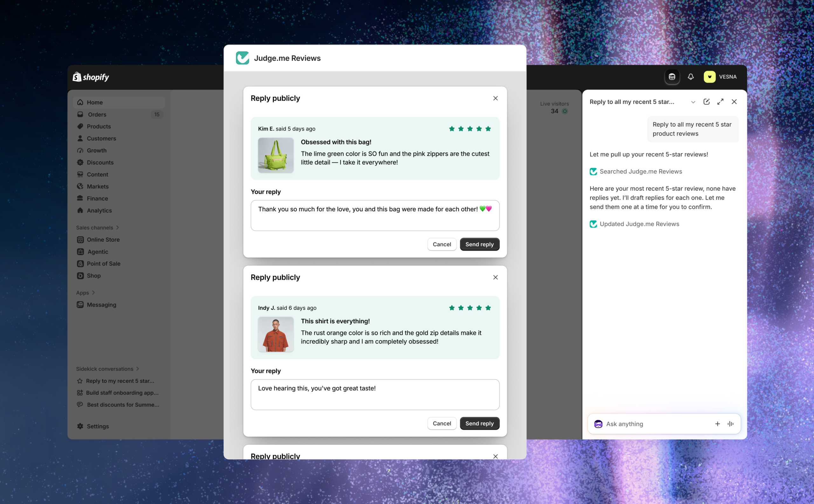Image resolution: width=814 pixels, height=504 pixels.
Task: Close Kim E. reply card
Action: coord(495,98)
